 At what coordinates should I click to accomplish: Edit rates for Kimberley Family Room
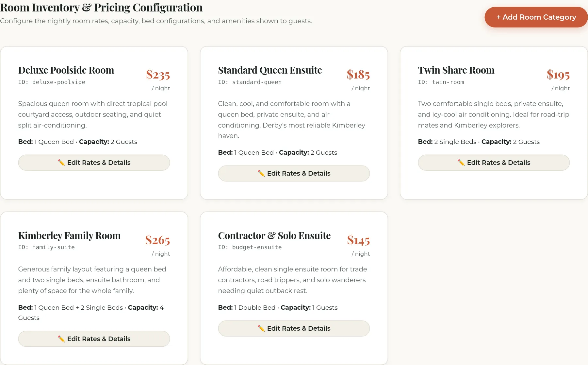point(94,339)
